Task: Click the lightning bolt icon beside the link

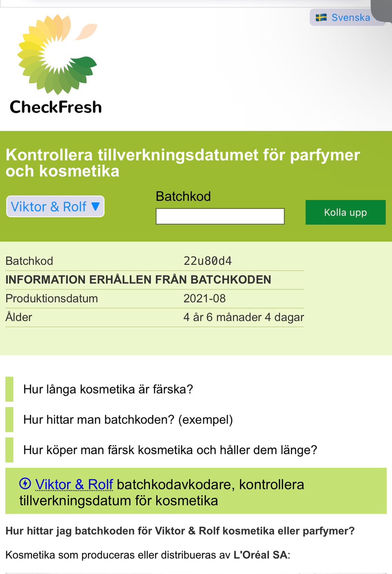Action: pyautogui.click(x=25, y=484)
